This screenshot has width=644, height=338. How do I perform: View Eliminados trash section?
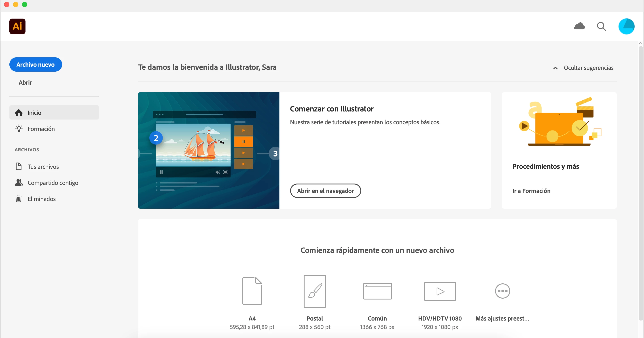(42, 199)
